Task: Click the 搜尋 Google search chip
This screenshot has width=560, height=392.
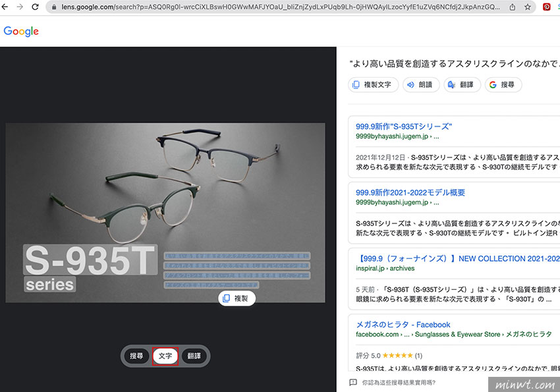Action: [503, 84]
